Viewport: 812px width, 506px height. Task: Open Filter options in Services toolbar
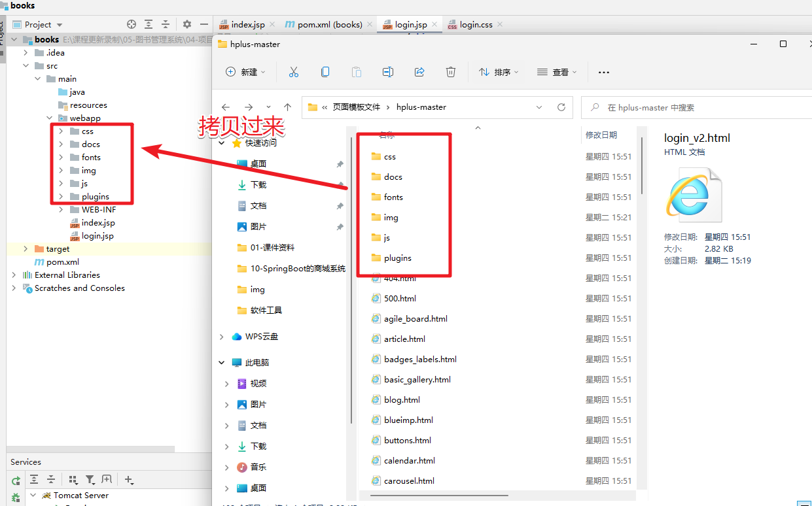click(x=90, y=480)
